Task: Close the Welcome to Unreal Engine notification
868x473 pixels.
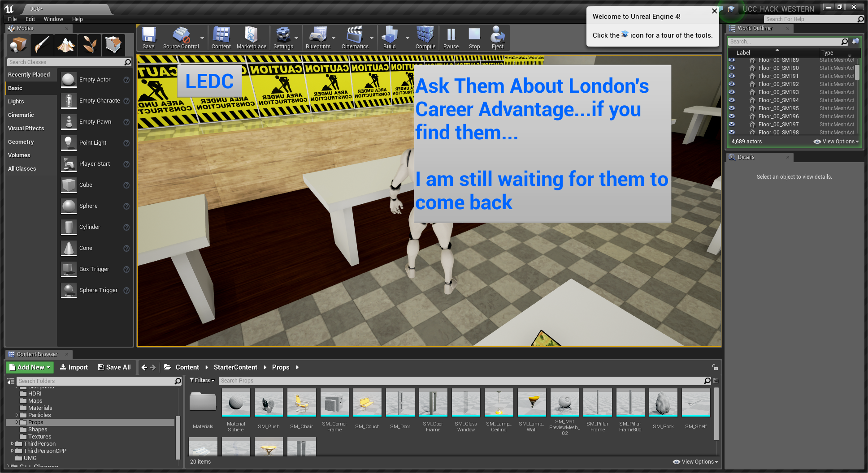Action: (714, 11)
